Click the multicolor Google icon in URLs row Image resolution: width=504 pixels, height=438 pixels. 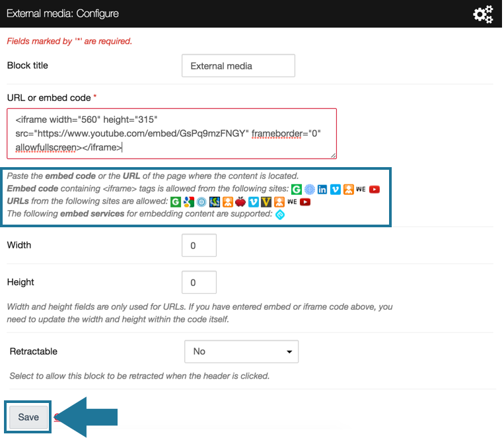(188, 201)
